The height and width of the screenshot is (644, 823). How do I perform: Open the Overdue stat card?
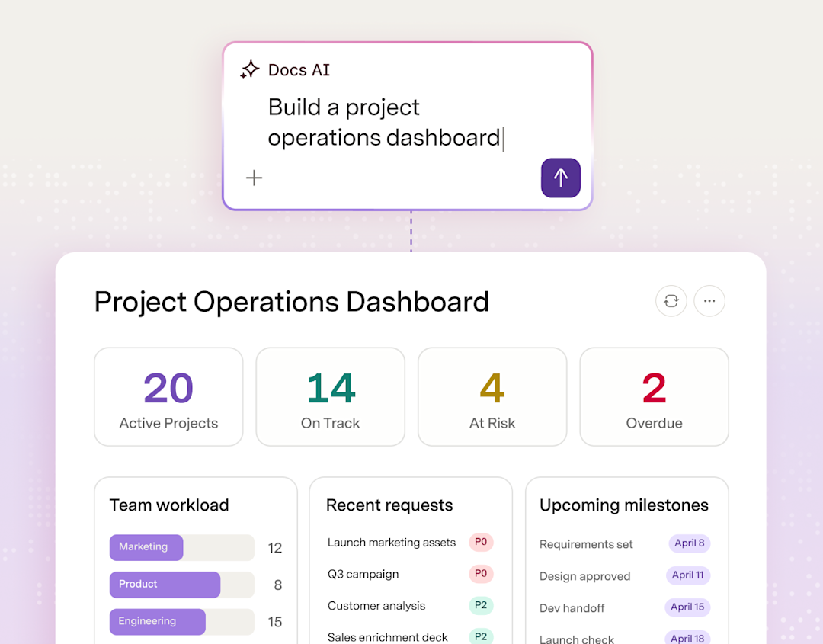(x=654, y=397)
